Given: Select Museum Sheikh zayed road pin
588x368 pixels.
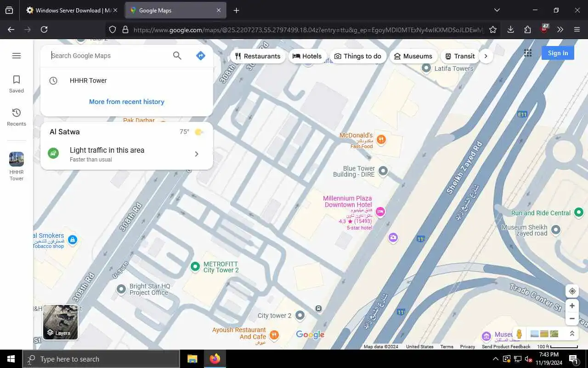Looking at the screenshot, I should pyautogui.click(x=556, y=229).
